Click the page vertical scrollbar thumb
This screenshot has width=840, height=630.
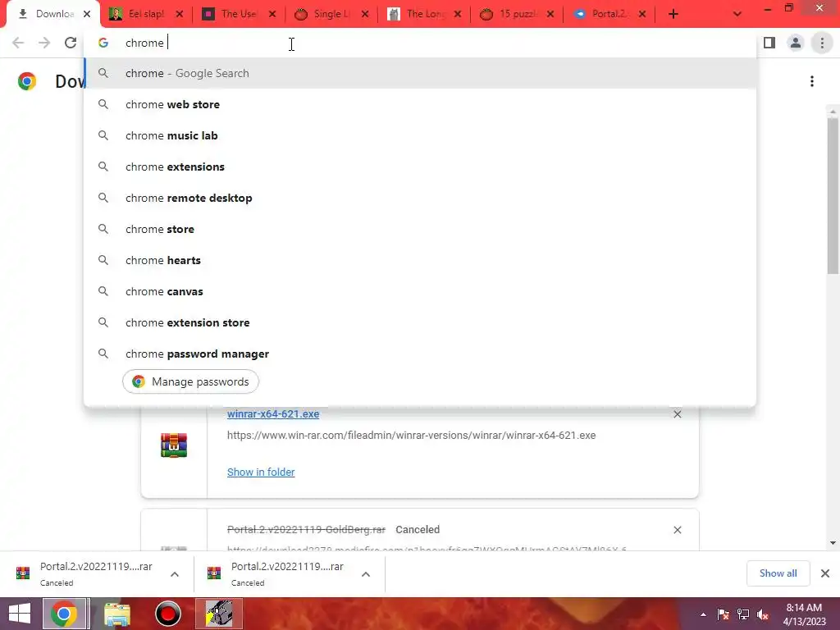[x=833, y=196]
